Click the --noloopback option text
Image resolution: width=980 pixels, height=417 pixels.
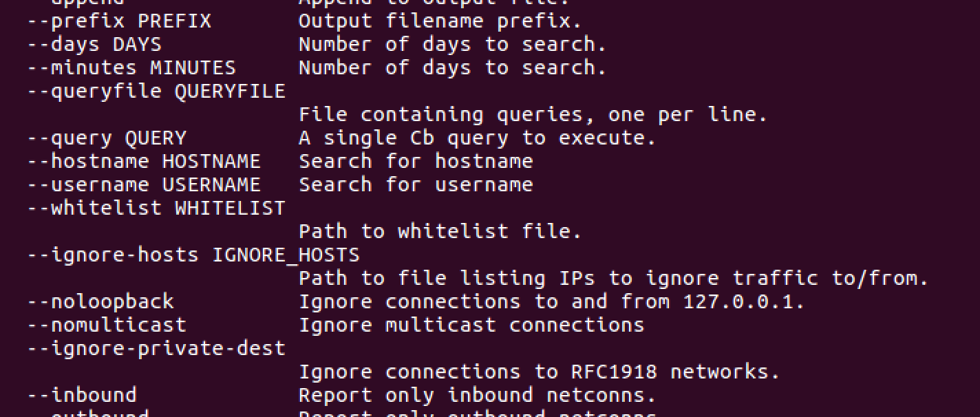tap(100, 302)
